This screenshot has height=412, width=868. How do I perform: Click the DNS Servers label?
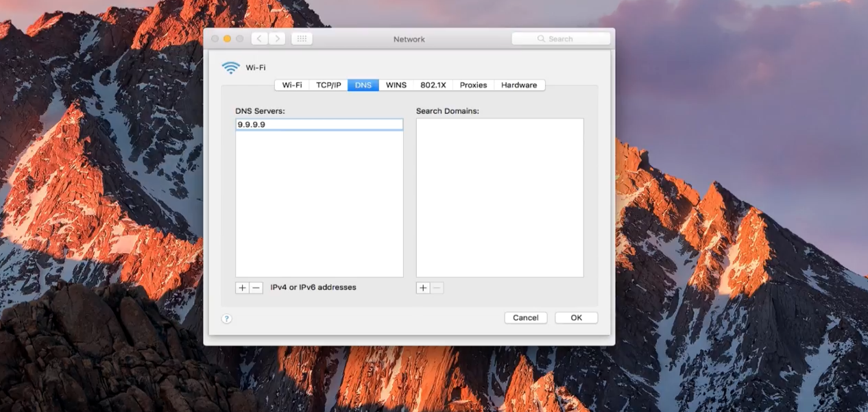tap(260, 111)
